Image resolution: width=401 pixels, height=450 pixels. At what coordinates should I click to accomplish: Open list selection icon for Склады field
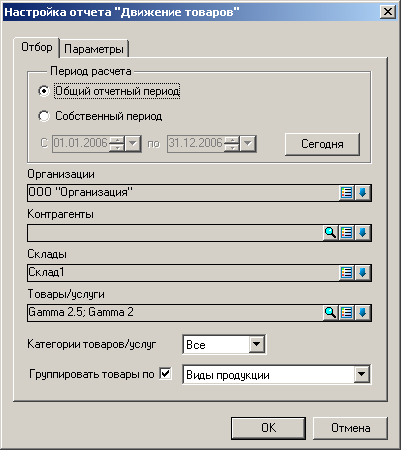click(347, 273)
